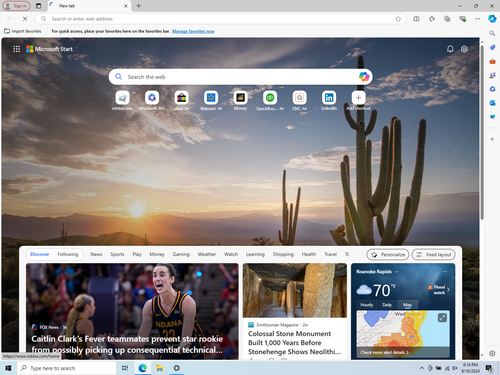
Task: Select the Discover feed tab
Action: [x=40, y=254]
